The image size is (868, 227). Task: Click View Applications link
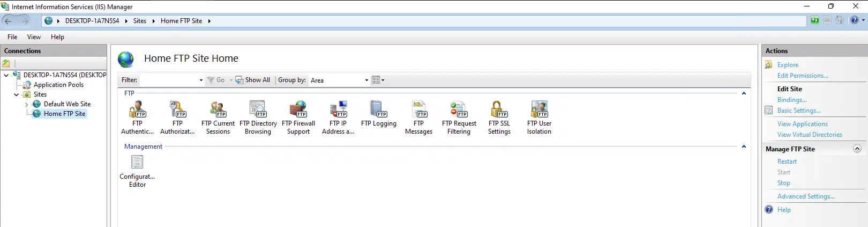(803, 124)
